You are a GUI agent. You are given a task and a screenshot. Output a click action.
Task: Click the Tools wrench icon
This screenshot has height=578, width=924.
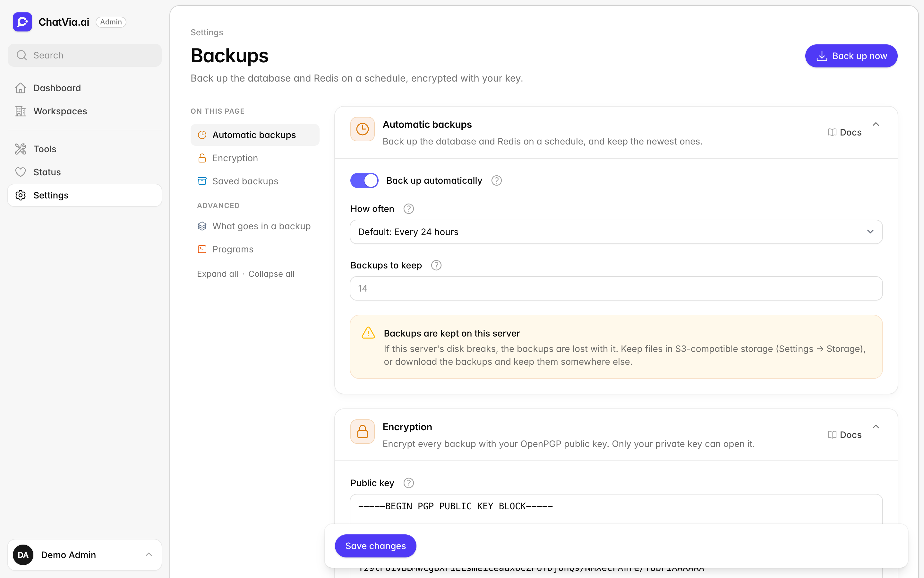[x=21, y=149]
